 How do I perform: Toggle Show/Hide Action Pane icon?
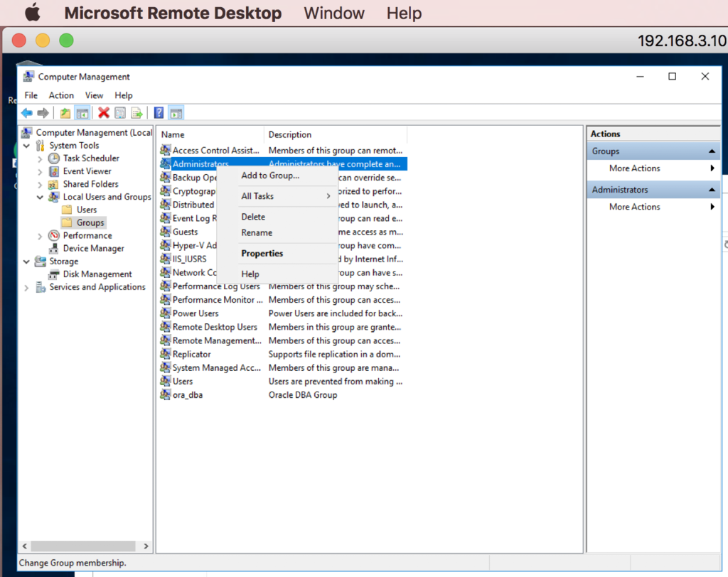pos(176,113)
